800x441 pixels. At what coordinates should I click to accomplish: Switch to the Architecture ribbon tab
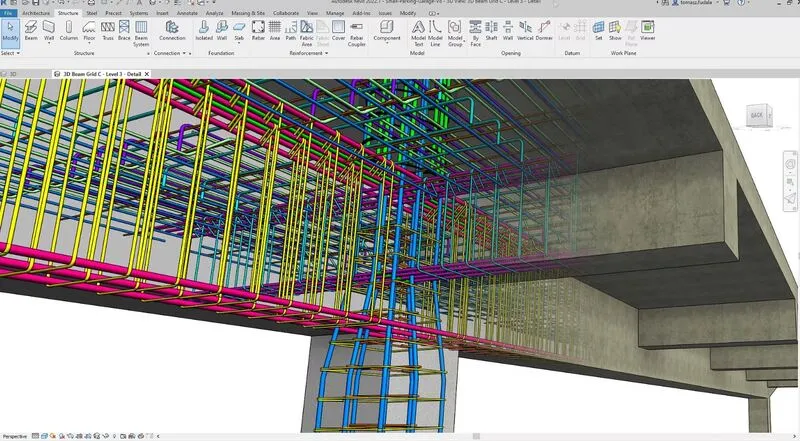click(x=36, y=13)
